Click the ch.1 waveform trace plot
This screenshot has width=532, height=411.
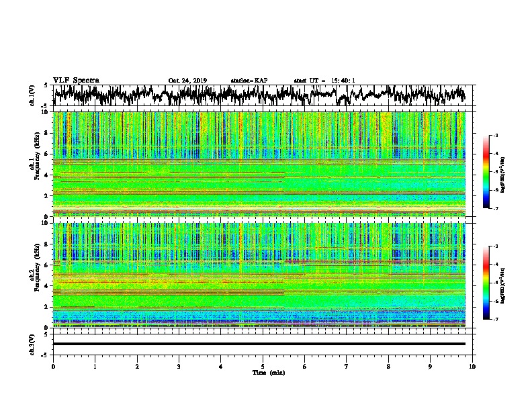(x=259, y=95)
